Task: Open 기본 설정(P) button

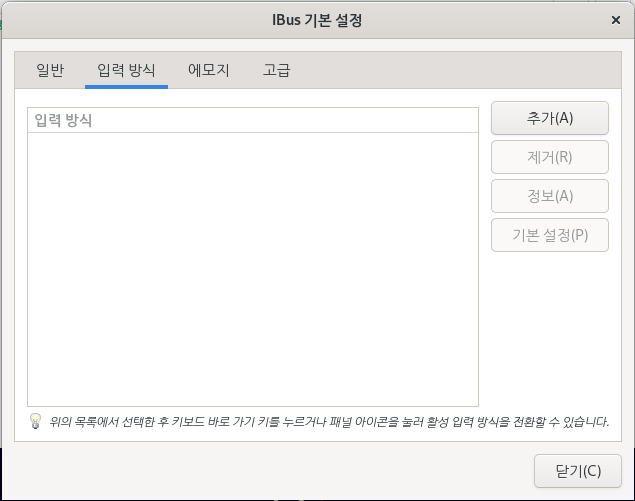Action: coord(550,235)
